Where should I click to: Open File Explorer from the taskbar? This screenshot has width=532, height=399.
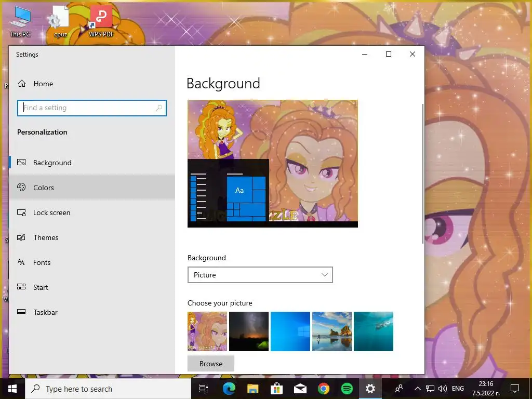coord(253,389)
